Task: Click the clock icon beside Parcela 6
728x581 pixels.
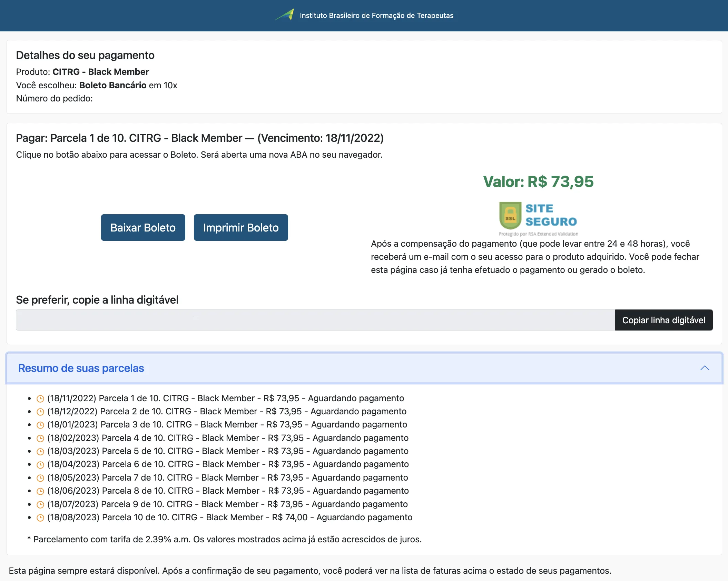Action: point(40,465)
